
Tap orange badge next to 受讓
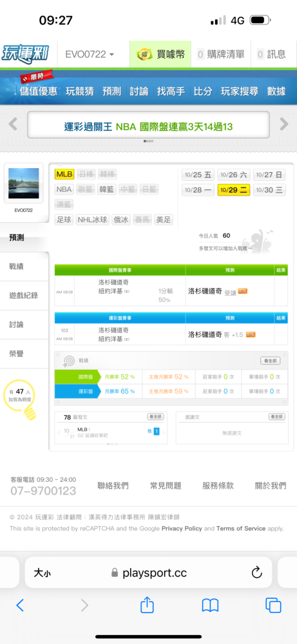click(x=243, y=291)
